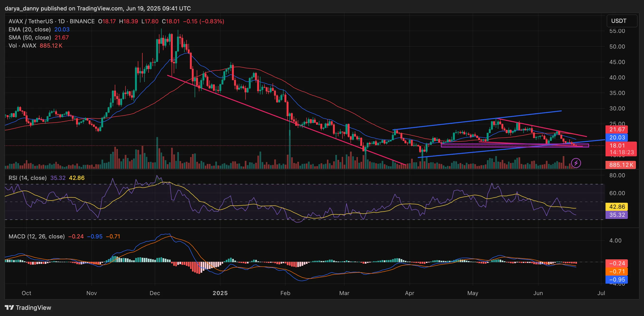Click the purple horizontal support zone rectangle
644x316 pixels.
(515, 145)
